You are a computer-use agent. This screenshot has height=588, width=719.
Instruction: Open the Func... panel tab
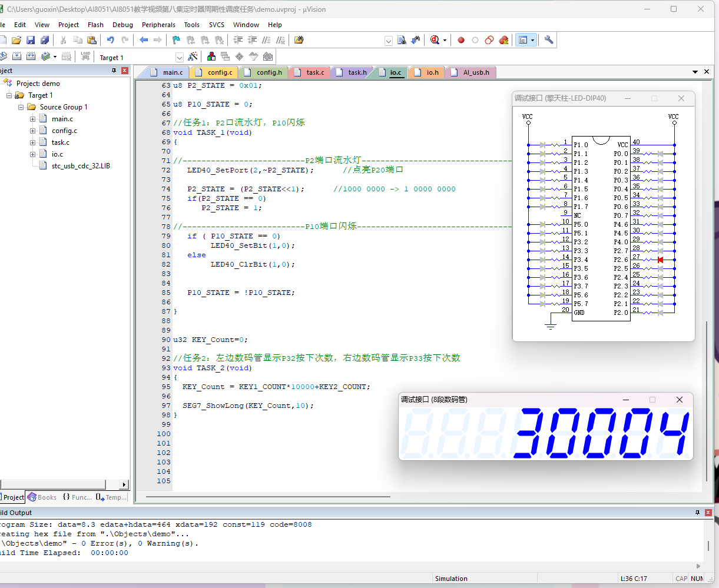(x=77, y=497)
